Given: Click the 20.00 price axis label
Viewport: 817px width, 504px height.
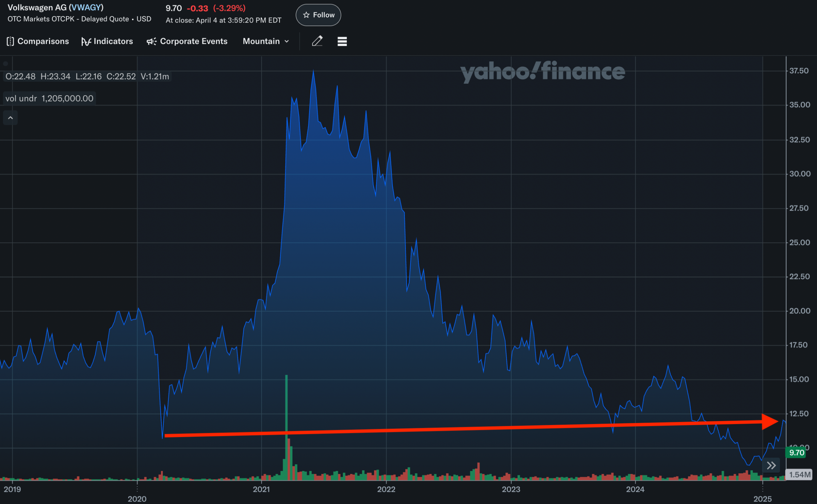Looking at the screenshot, I should point(800,311).
